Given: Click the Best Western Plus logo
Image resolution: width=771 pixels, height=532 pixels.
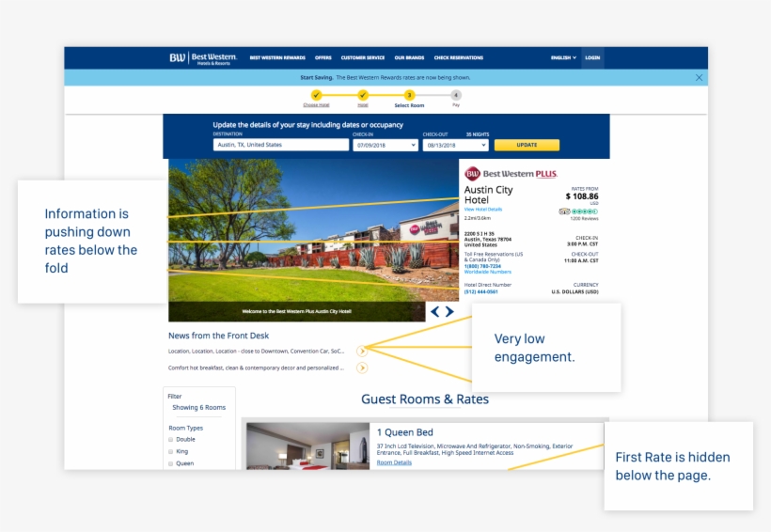Looking at the screenshot, I should [x=511, y=174].
